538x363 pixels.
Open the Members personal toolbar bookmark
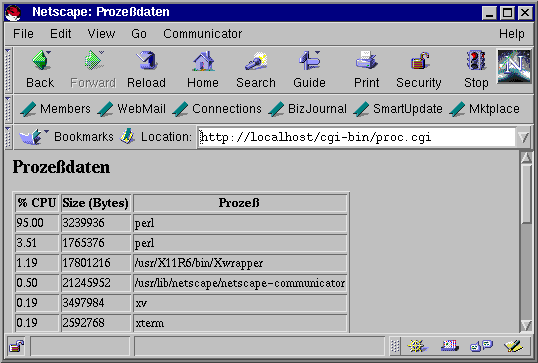coord(55,109)
